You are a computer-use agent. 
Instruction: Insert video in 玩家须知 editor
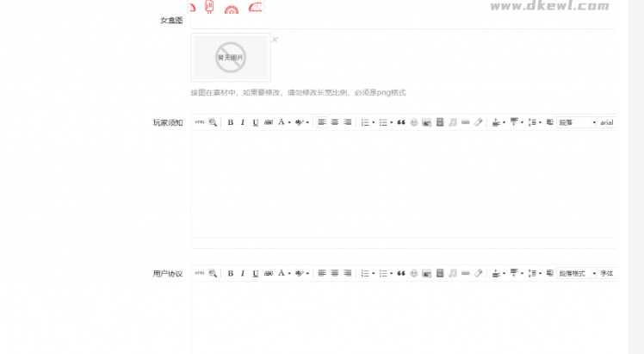[x=440, y=122]
